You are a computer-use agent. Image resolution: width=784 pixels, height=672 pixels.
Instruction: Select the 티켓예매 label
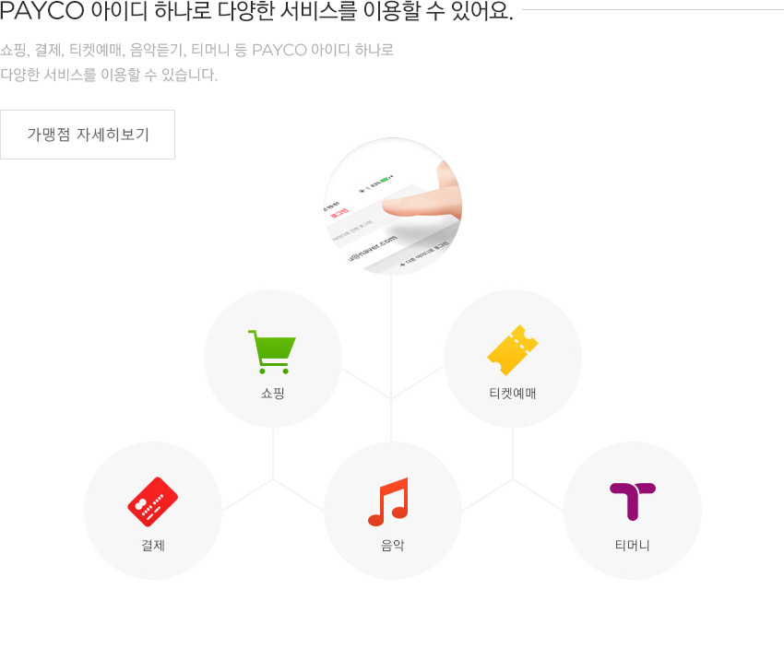coord(513,394)
